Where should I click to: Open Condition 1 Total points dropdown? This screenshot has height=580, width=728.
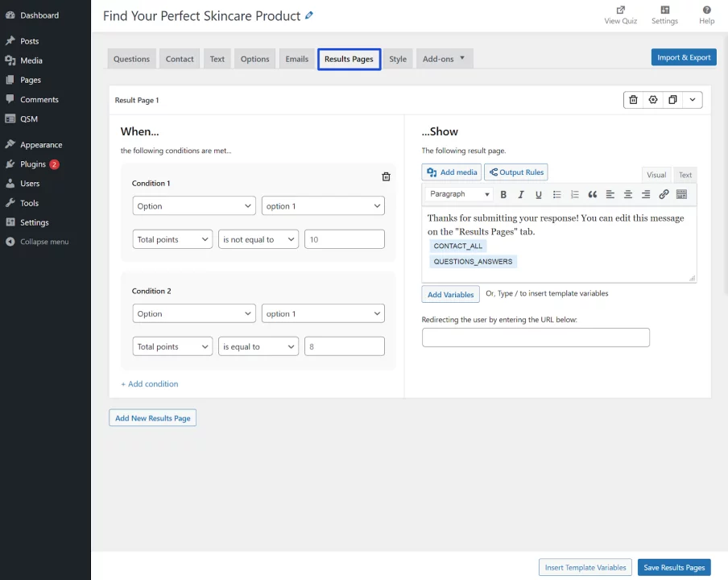click(172, 239)
